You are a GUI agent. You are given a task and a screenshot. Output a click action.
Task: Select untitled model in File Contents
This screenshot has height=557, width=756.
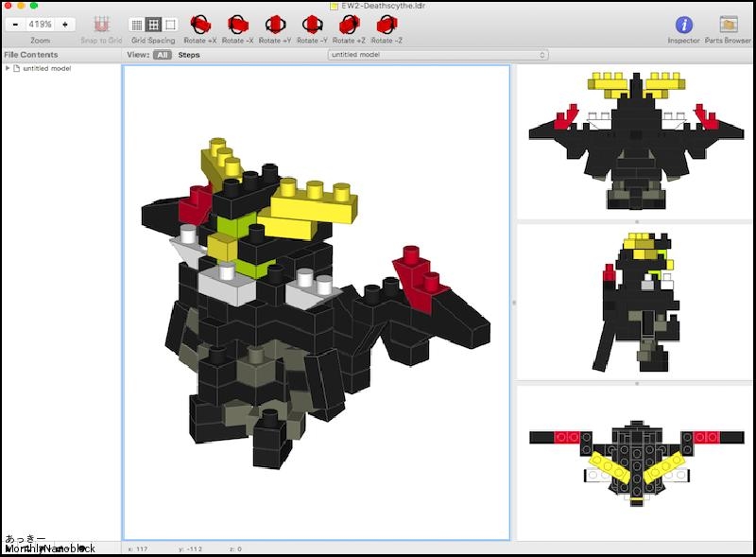46,68
